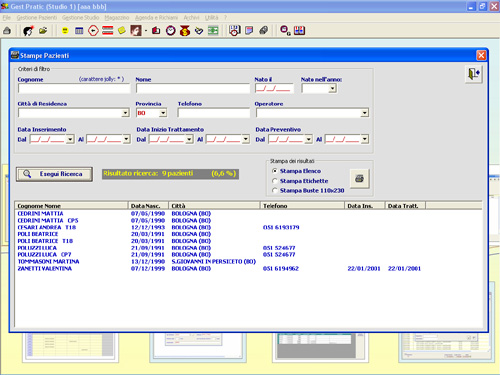
Task: Open the Gestione Pazienti menu
Action: coord(37,17)
